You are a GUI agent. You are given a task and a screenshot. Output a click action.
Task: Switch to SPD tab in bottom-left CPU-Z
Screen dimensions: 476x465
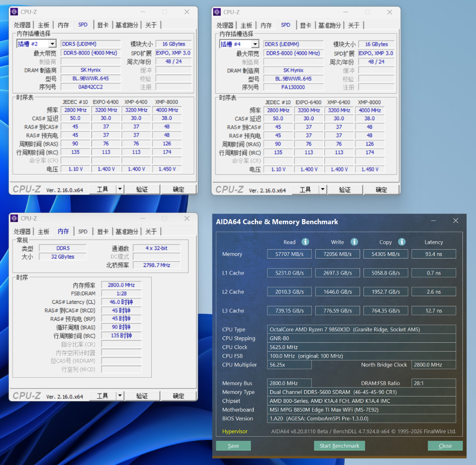[x=83, y=231]
